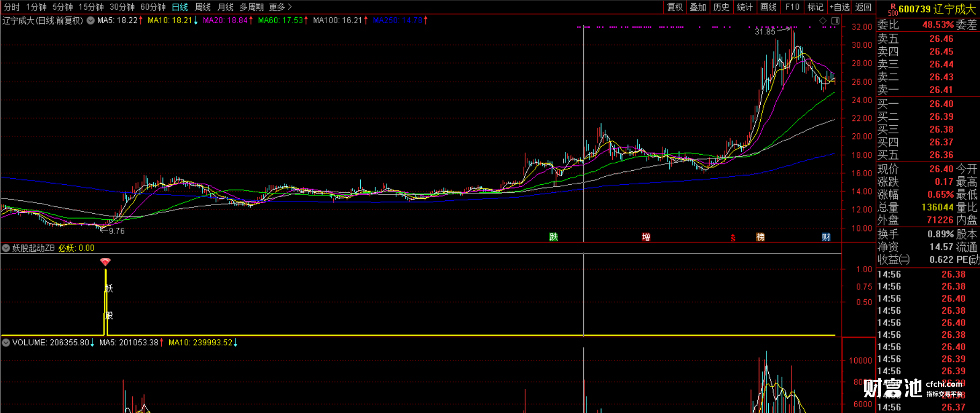Click the 收益(二) 0.622 value
Viewport: 980px width, 413px height.
(941, 260)
